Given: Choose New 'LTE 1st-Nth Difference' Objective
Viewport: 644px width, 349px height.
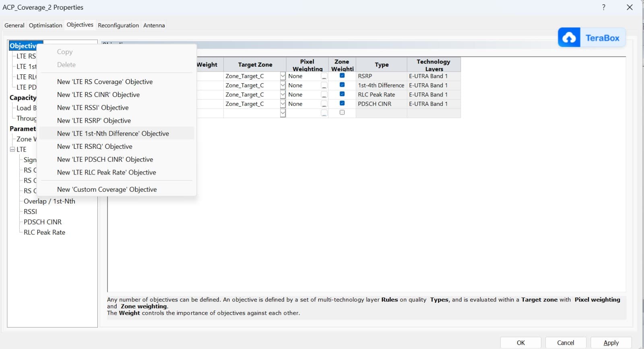Looking at the screenshot, I should point(116,133).
